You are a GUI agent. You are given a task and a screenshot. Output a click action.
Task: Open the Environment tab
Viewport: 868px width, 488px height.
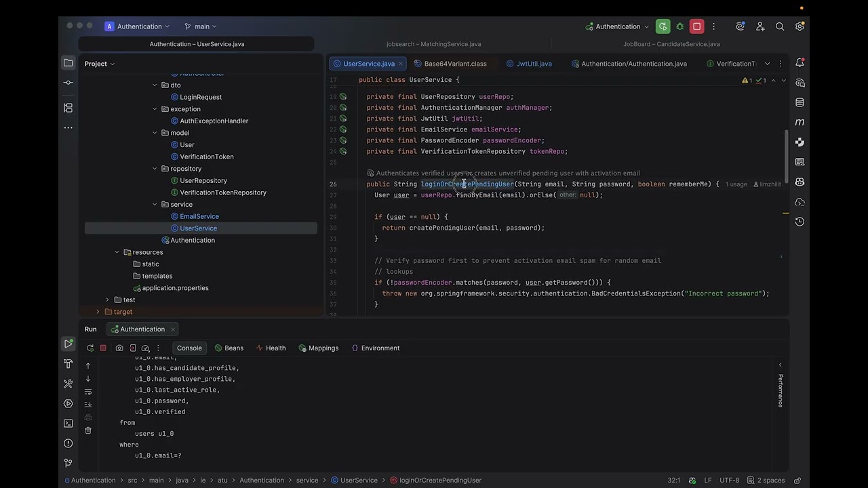(375, 348)
